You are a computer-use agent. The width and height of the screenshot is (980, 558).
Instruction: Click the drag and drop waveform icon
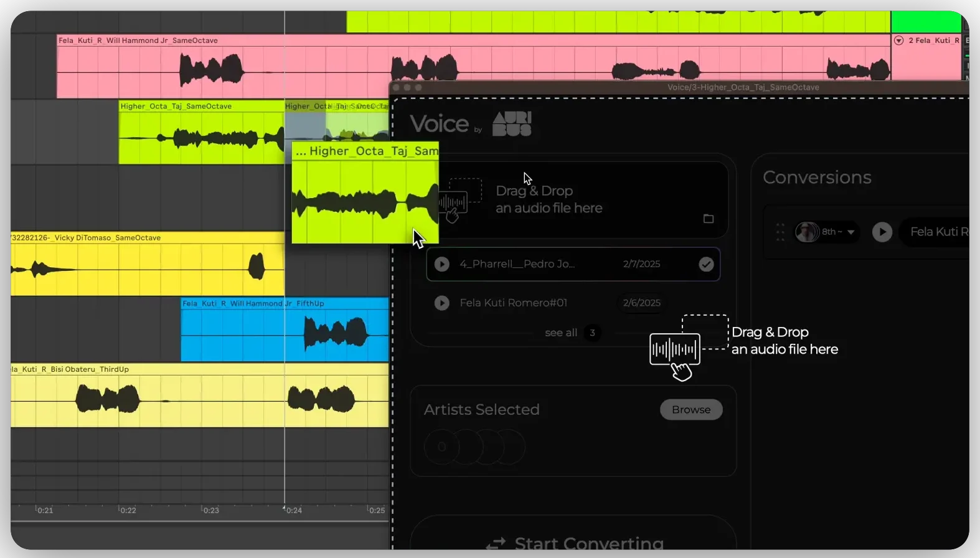point(674,349)
